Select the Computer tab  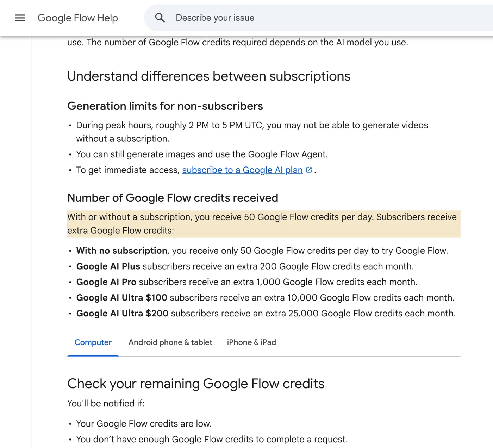click(x=93, y=342)
